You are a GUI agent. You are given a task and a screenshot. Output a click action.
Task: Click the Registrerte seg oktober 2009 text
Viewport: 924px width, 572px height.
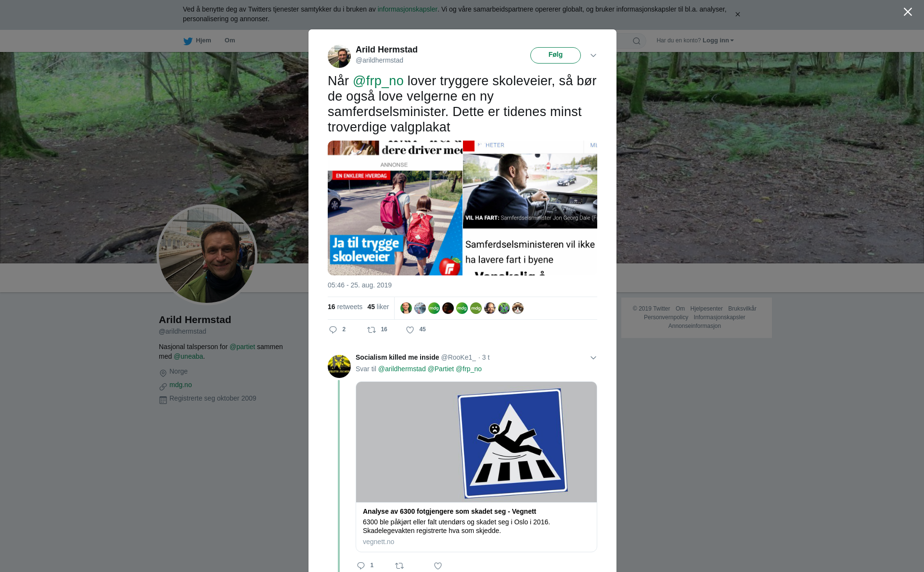click(213, 398)
